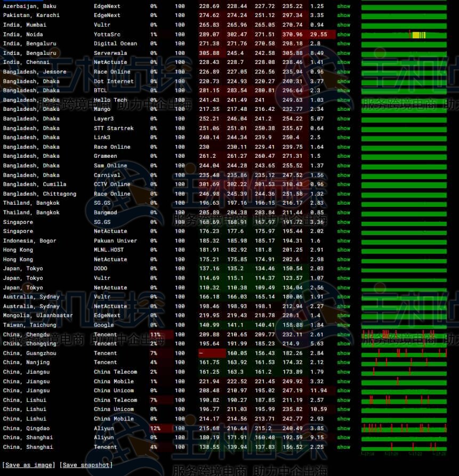
Task: Click the 'Taiwan, Taichung' location text
Action: (x=30, y=325)
